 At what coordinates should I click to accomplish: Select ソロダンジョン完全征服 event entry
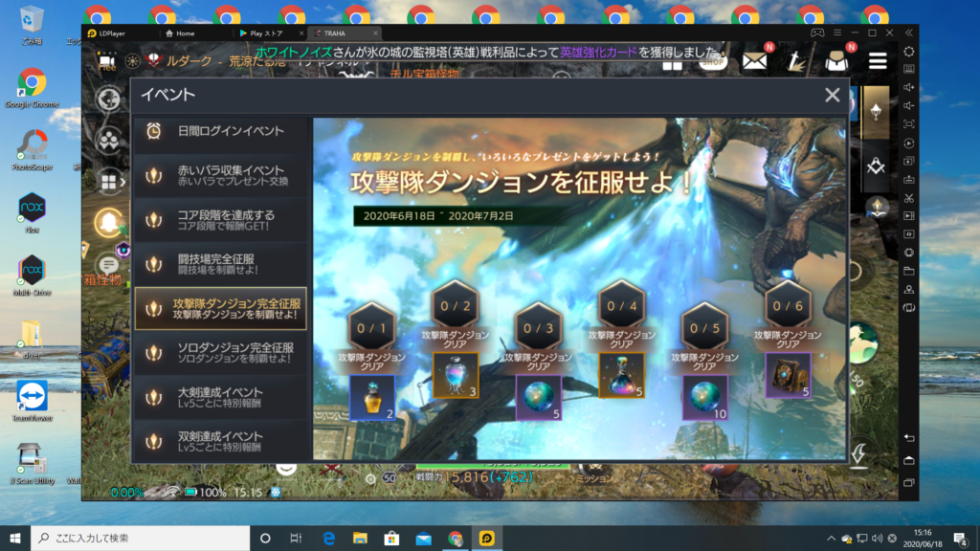[x=221, y=353]
